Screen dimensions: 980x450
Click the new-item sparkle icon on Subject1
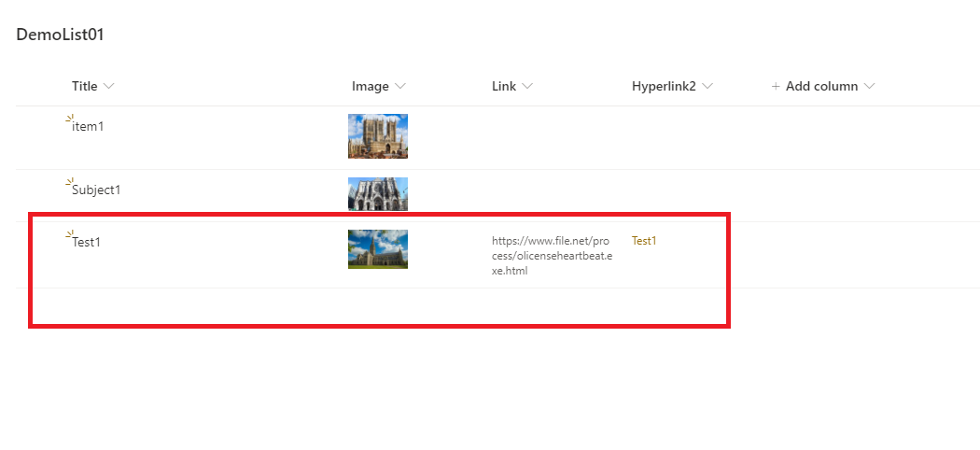pos(70,181)
